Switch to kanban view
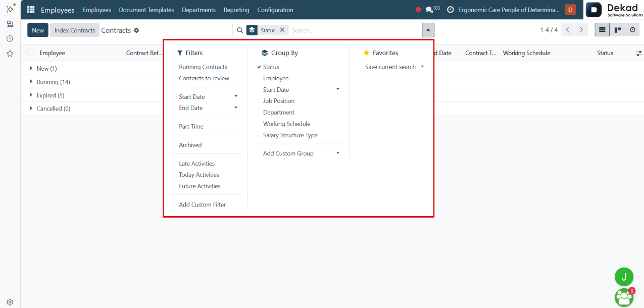644x308 pixels. (617, 30)
